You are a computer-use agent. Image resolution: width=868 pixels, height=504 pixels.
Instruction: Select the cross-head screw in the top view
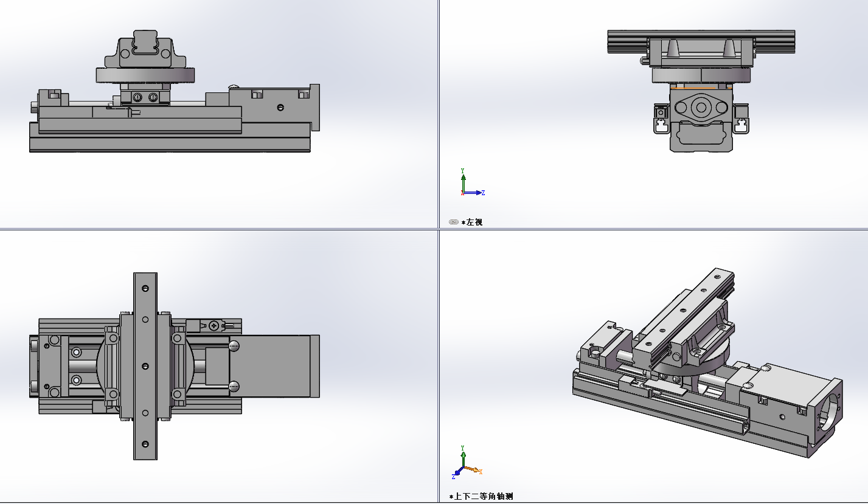click(x=214, y=326)
